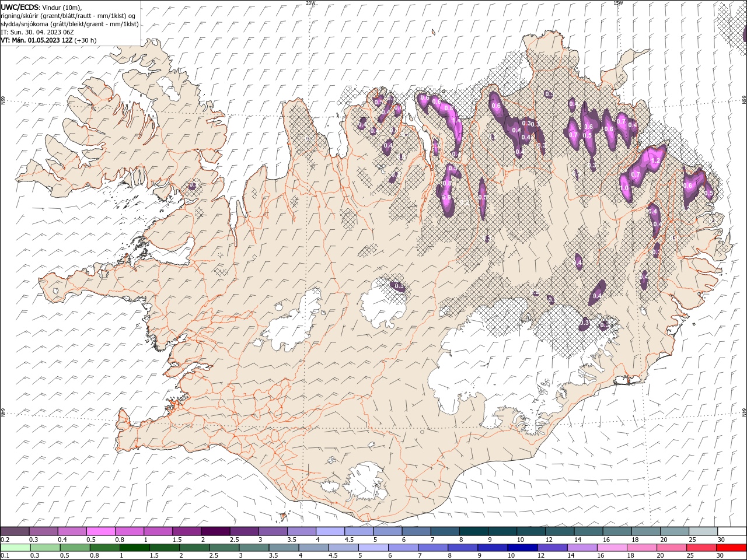Click the light lavender 4 swatch in upper legend
747x560 pixels.
330,531
